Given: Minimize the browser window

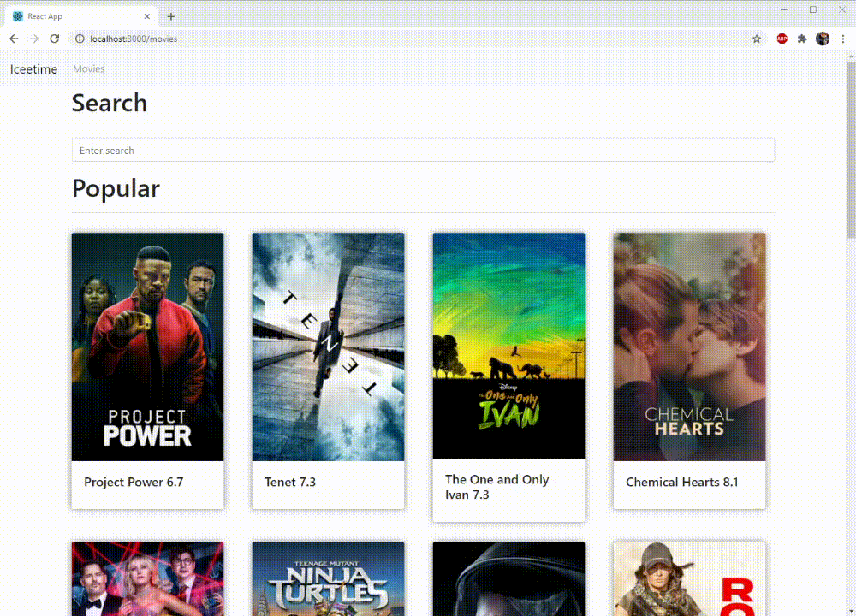Looking at the screenshot, I should [x=784, y=9].
